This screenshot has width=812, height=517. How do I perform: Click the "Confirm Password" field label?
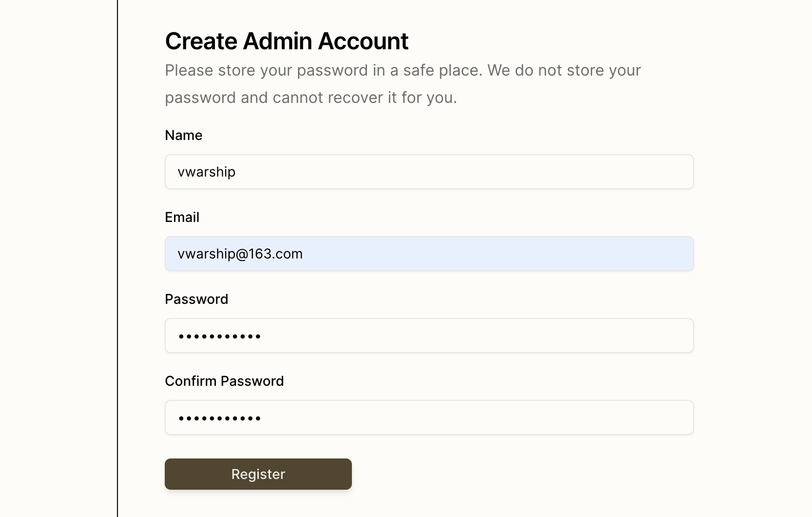(224, 381)
